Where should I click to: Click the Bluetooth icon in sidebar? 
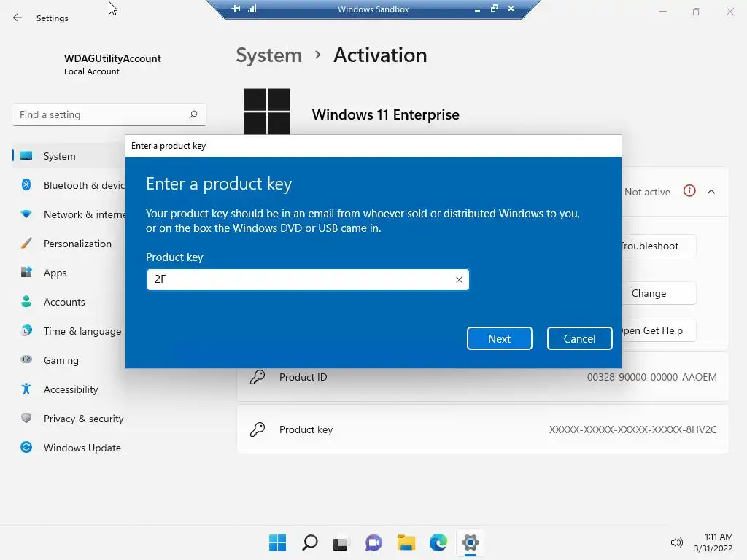(x=26, y=184)
